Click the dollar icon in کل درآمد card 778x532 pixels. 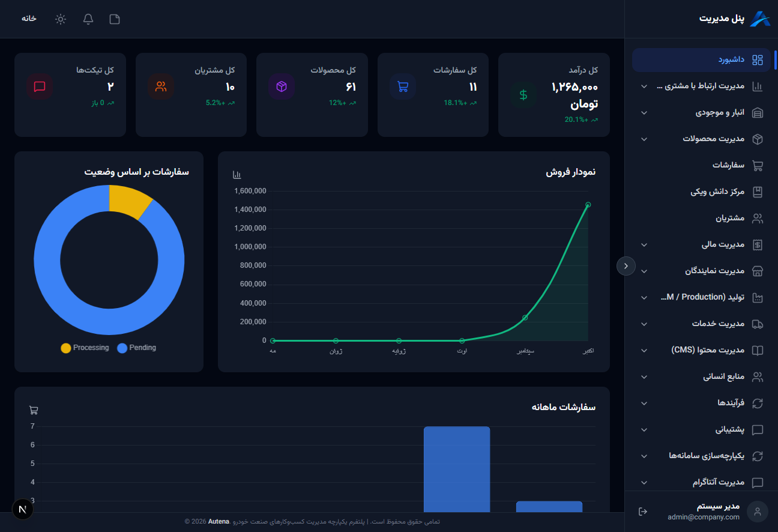pyautogui.click(x=523, y=95)
